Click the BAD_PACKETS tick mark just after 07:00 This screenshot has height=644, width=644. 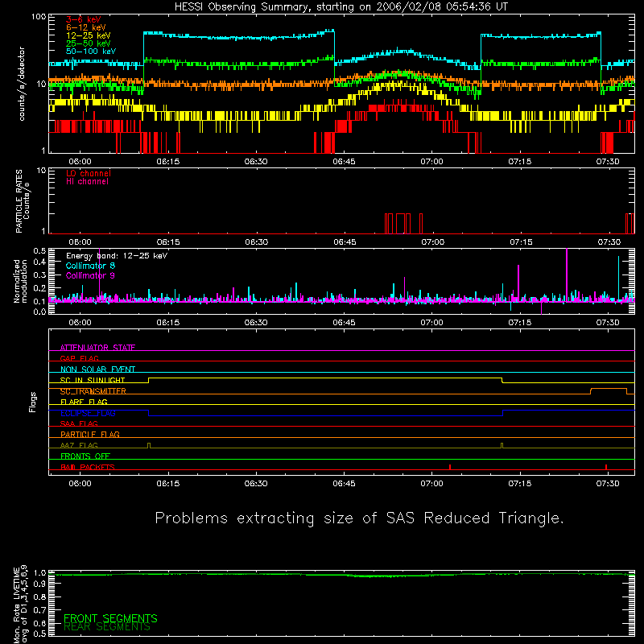click(450, 467)
